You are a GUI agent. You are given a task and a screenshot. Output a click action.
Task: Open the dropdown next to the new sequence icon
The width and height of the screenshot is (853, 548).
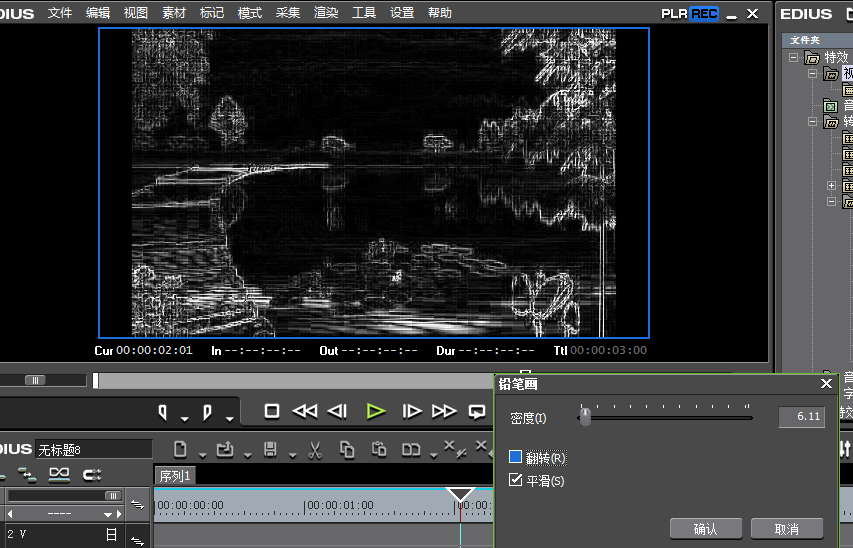(x=202, y=455)
